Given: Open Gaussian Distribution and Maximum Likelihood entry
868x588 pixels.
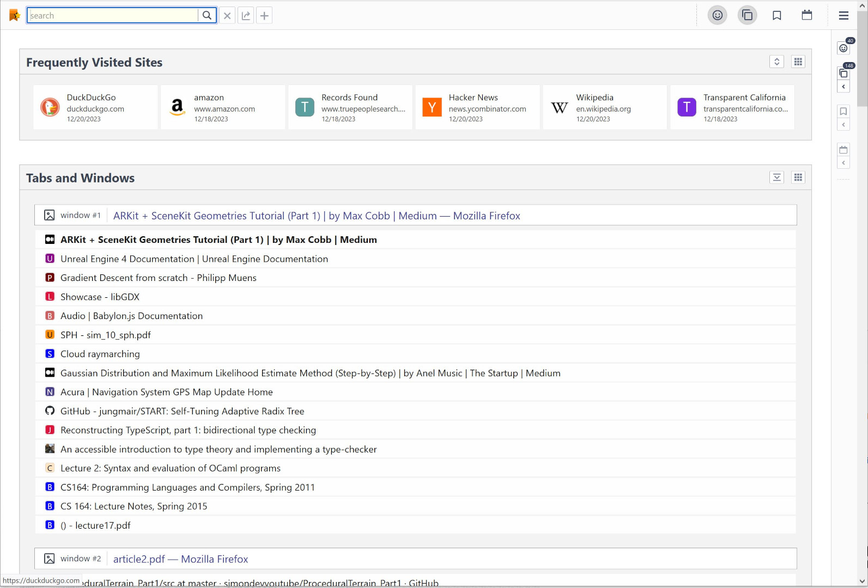Looking at the screenshot, I should point(415,373).
